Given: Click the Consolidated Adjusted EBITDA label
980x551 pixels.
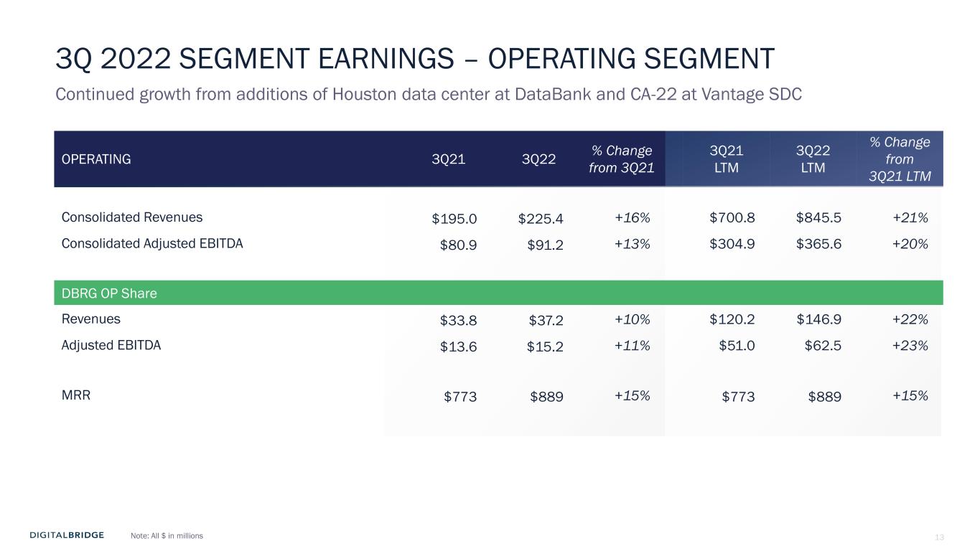Looking at the screenshot, I should pos(152,243).
